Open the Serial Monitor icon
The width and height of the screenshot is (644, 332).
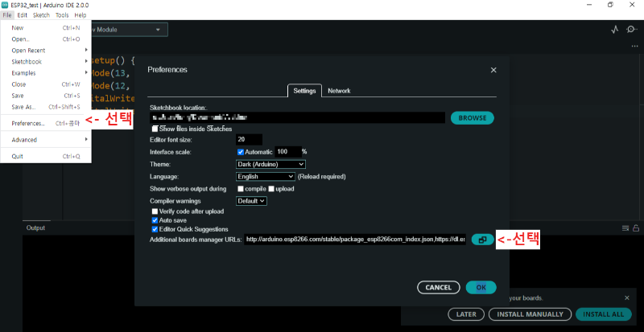pyautogui.click(x=632, y=30)
